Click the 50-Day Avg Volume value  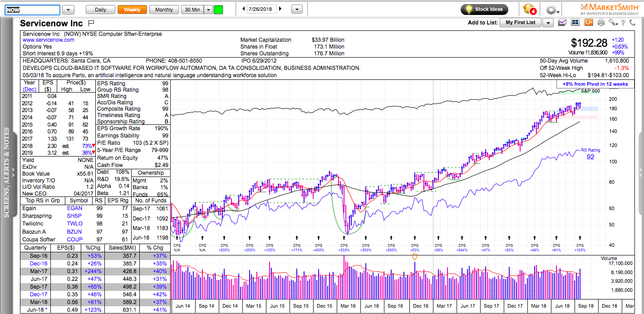click(617, 61)
